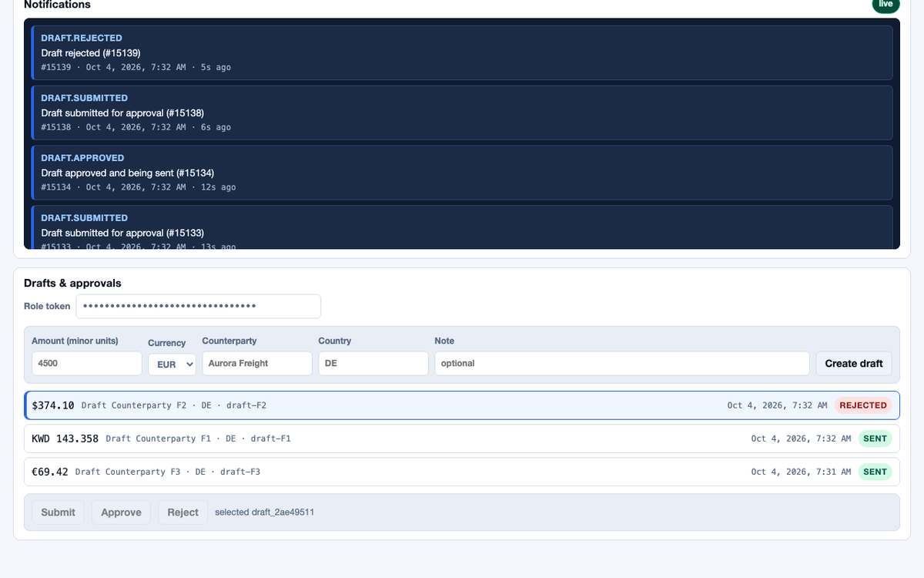This screenshot has width=924, height=578.
Task: Click the DRAFT.REJECTED event label
Action: pyautogui.click(x=82, y=38)
